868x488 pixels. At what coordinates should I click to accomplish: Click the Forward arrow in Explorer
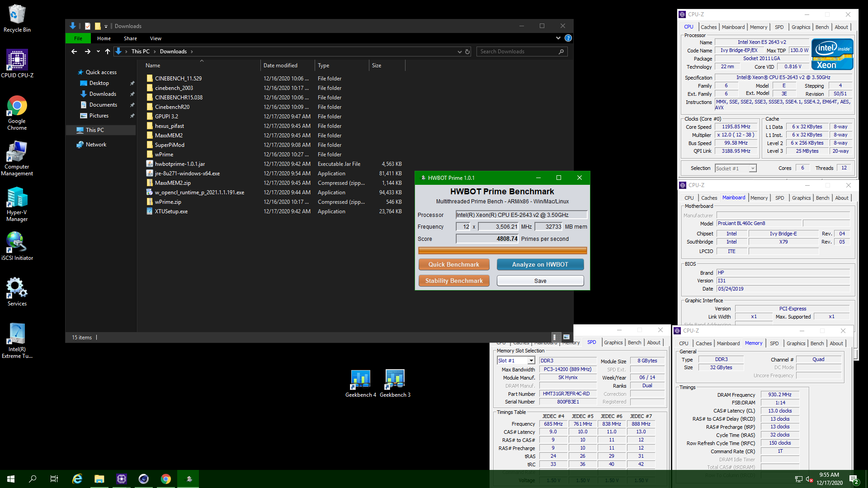tap(88, 52)
